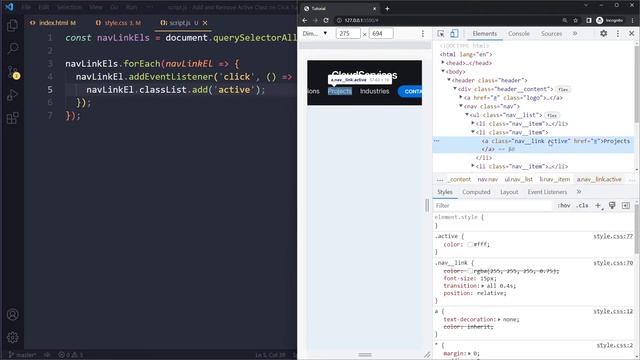Open Selection menu in VS Code
Viewport: 640px width, 360px height.
pos(69,7)
